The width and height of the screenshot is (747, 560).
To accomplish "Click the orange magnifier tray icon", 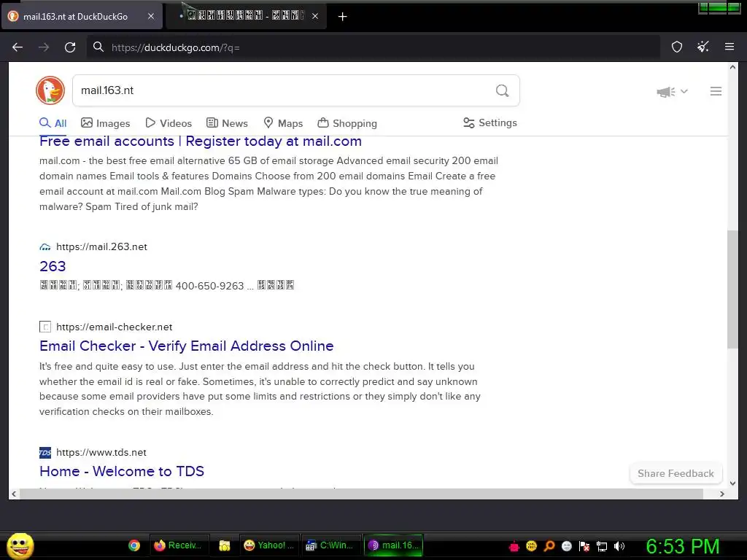I will [549, 546].
